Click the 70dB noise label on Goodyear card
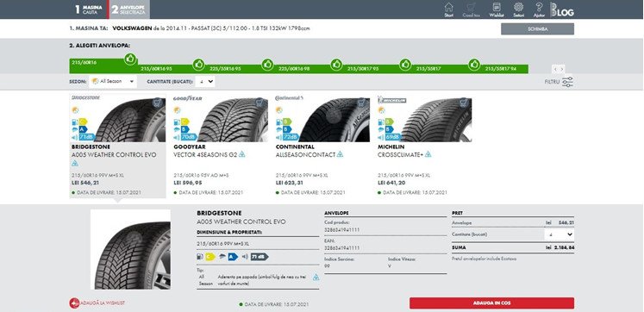Image resolution: width=644 pixels, height=312 pixels. click(x=189, y=137)
